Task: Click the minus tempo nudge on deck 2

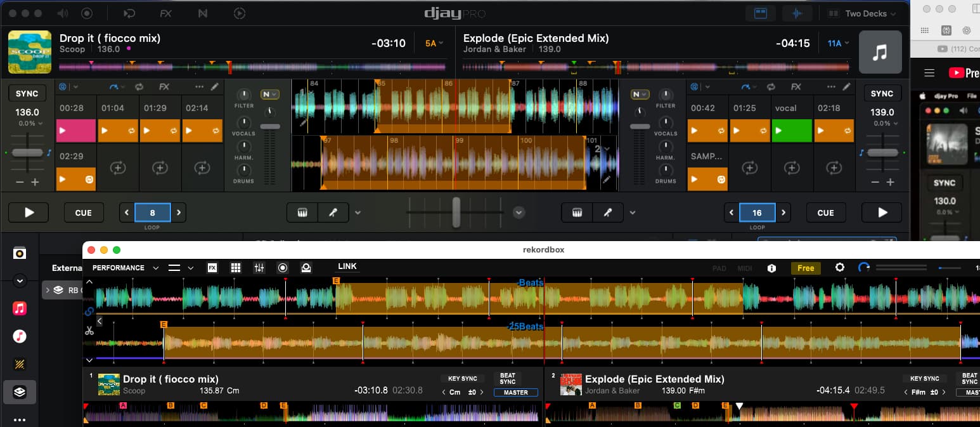Action: pos(875,182)
